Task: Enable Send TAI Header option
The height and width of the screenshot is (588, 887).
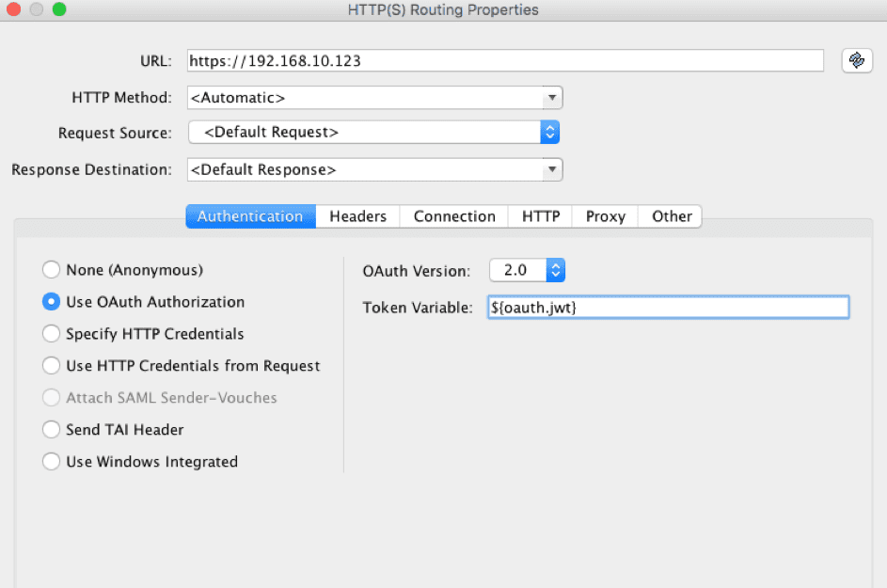Action: pyautogui.click(x=52, y=430)
